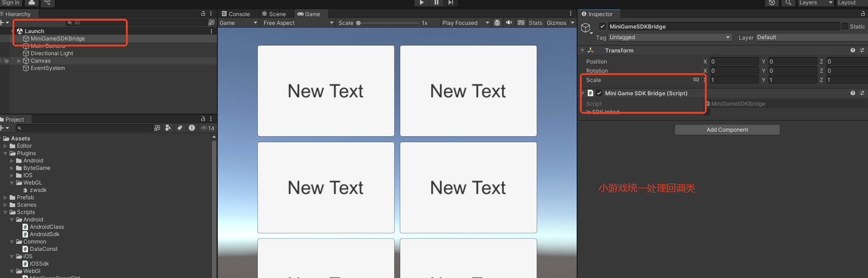
Task: Mute audio in the Game view
Action: (x=509, y=23)
